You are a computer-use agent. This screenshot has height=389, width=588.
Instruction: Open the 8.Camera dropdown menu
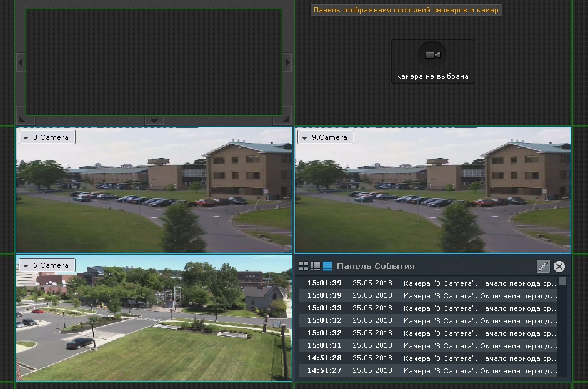click(27, 137)
